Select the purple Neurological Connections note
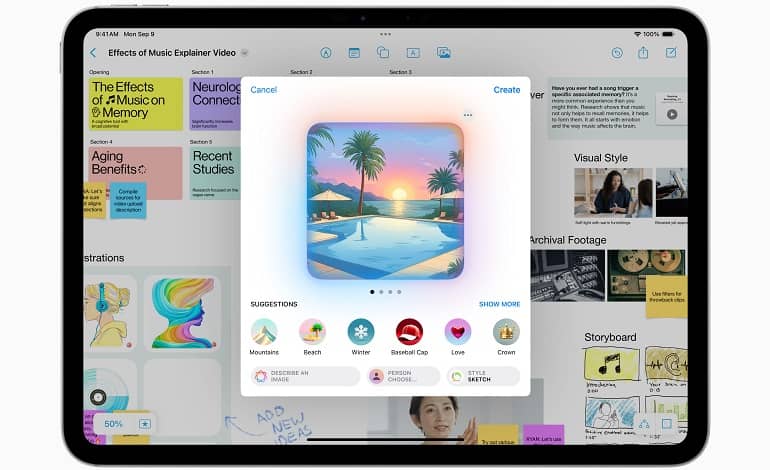The image size is (770, 470). coord(215,104)
